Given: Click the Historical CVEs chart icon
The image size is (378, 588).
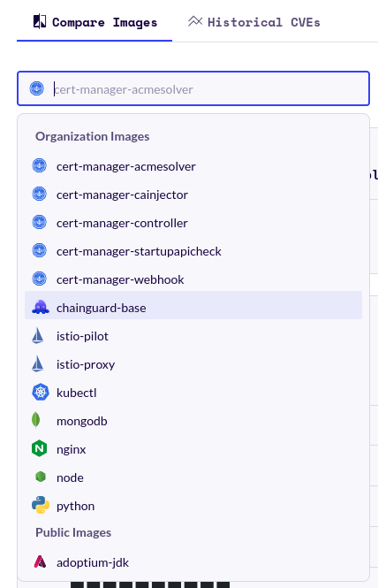Looking at the screenshot, I should [195, 21].
